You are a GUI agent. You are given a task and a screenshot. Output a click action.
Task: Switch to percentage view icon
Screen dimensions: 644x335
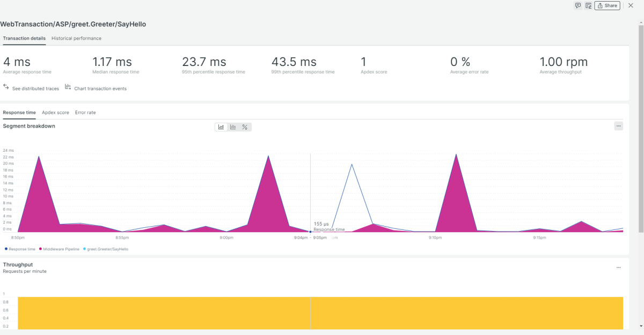[245, 127]
